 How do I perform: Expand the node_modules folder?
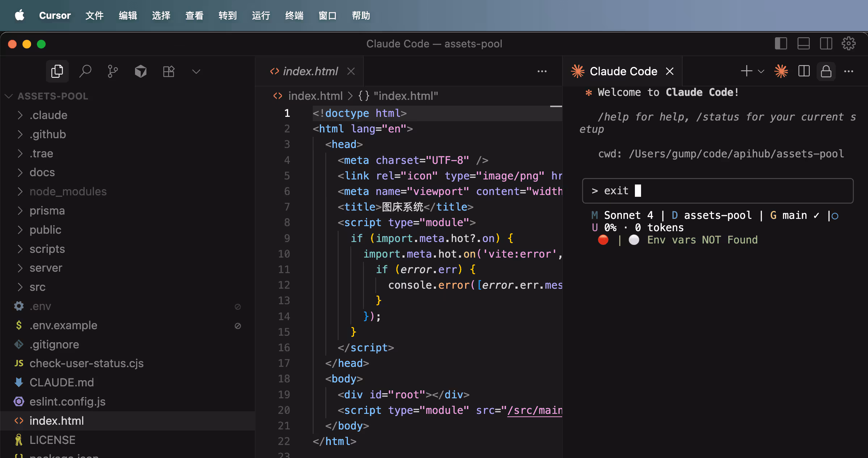click(x=68, y=191)
